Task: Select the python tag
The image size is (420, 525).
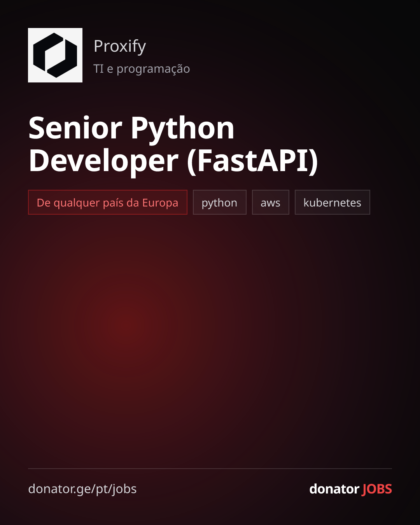Action: point(220,202)
